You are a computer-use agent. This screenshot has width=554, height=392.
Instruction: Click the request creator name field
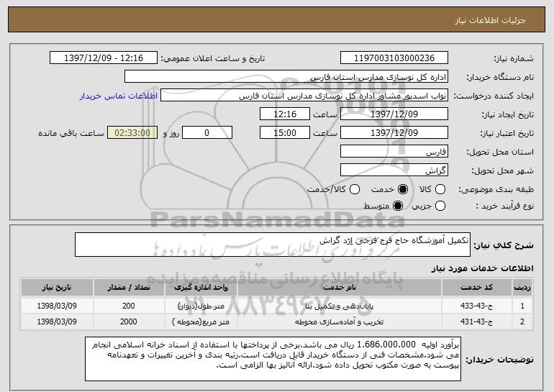point(304,96)
